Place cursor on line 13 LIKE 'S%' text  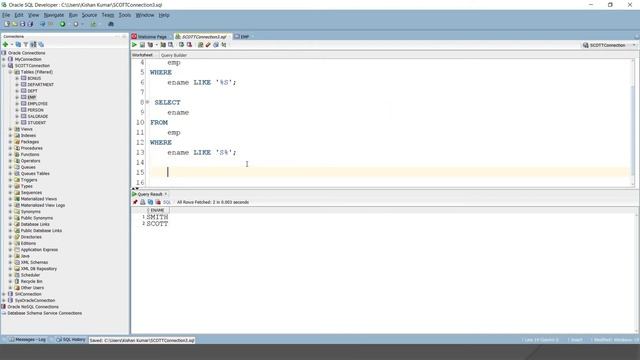[x=214, y=152]
